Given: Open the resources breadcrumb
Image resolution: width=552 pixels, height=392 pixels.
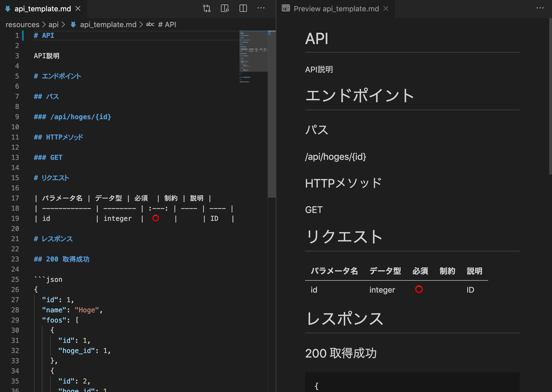Looking at the screenshot, I should [x=22, y=25].
